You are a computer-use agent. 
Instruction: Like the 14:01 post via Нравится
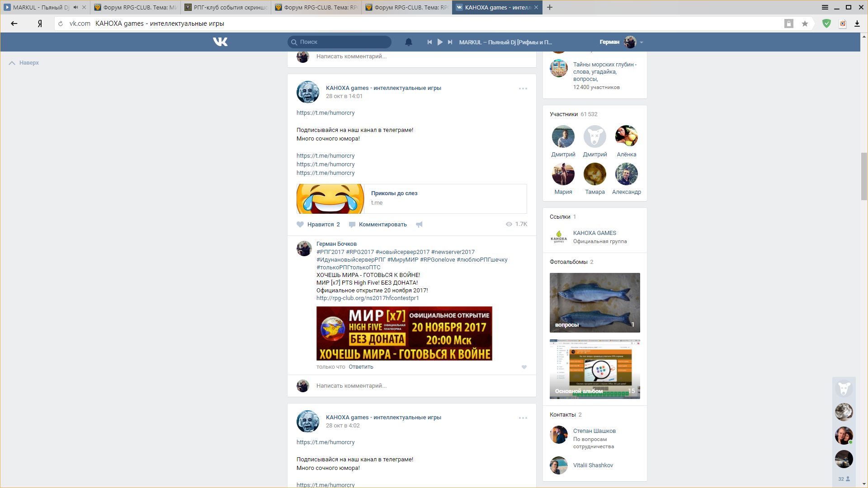tap(319, 224)
